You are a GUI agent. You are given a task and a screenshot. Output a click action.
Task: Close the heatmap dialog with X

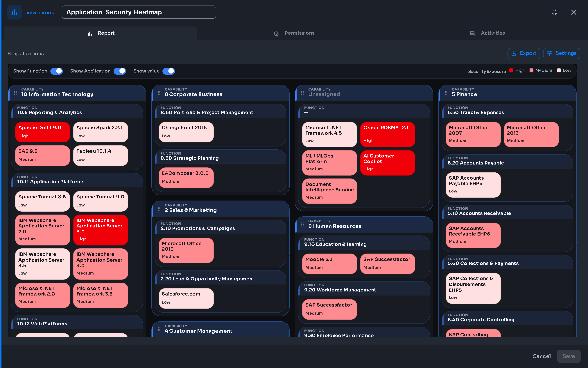coord(573,12)
